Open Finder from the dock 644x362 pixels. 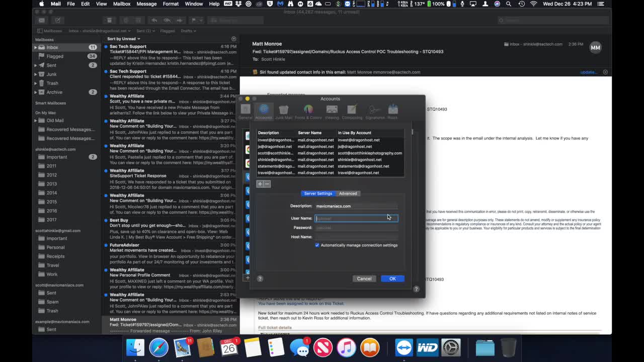(135, 347)
